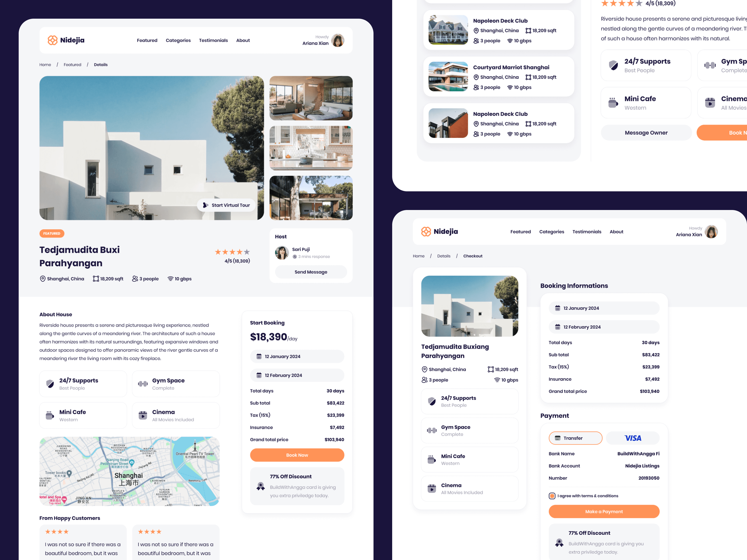This screenshot has height=560, width=747.
Task: Click the bank number 20193050
Action: click(x=649, y=478)
